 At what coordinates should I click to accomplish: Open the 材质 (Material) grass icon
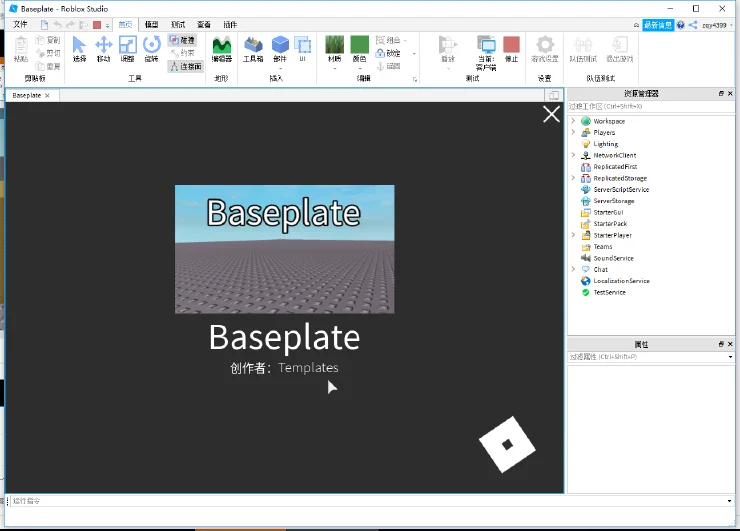[335, 45]
